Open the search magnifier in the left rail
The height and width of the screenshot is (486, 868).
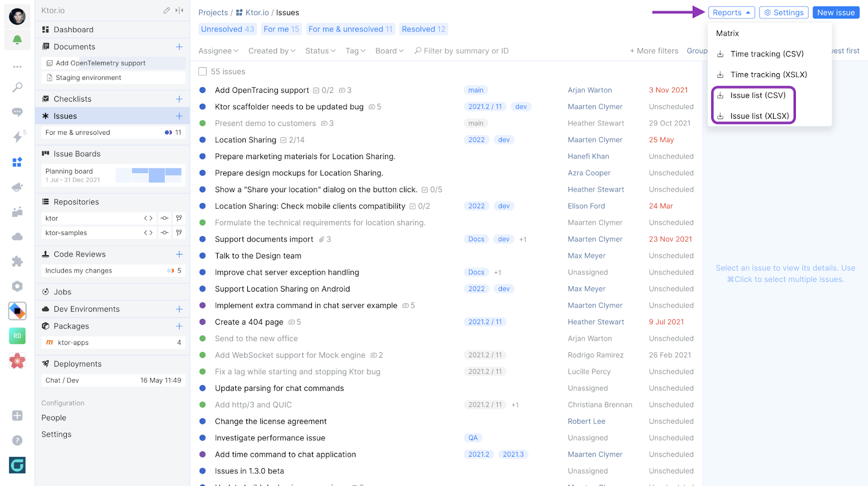17,87
